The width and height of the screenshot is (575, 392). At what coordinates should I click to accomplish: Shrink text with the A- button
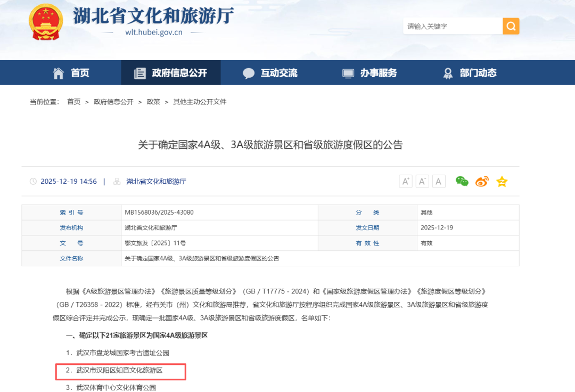(422, 181)
